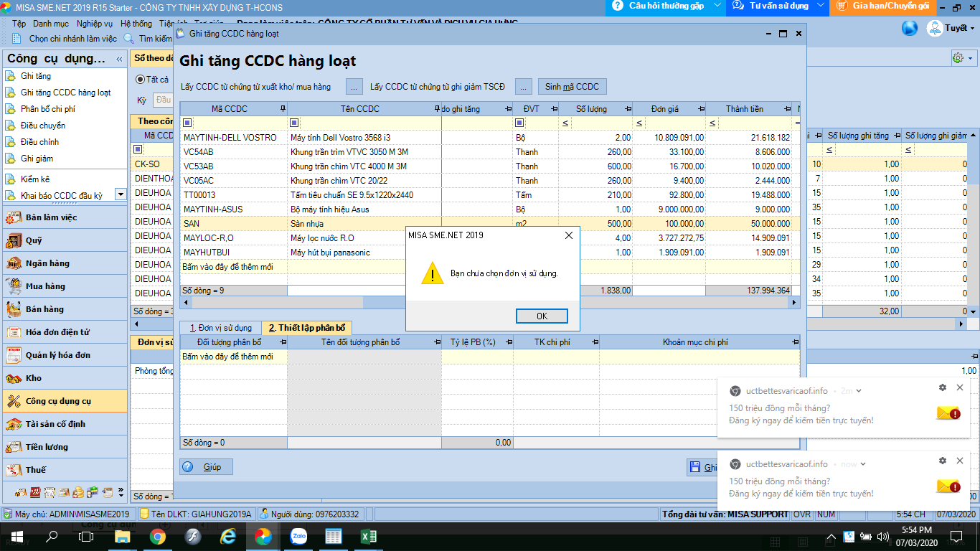Select the Tất cả radio button

(140, 80)
